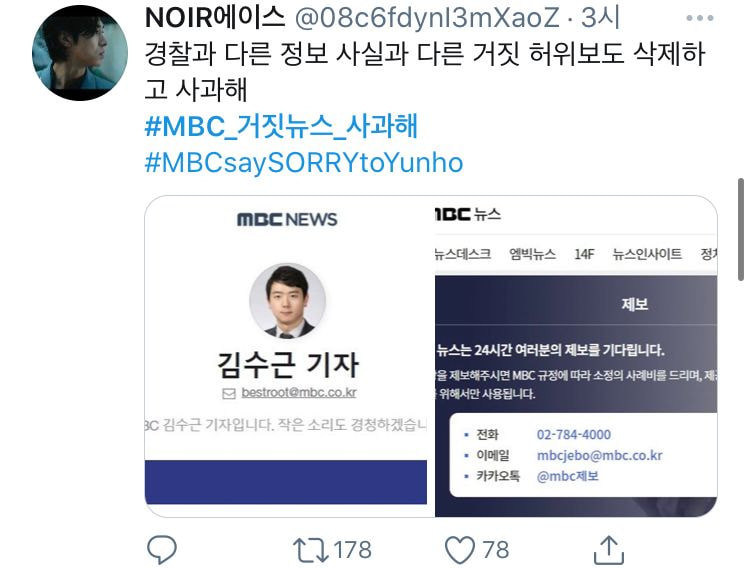Screen dimensions: 750x568
Task: Open the @08c6fdynl3mXaoZ handle
Action: (427, 18)
